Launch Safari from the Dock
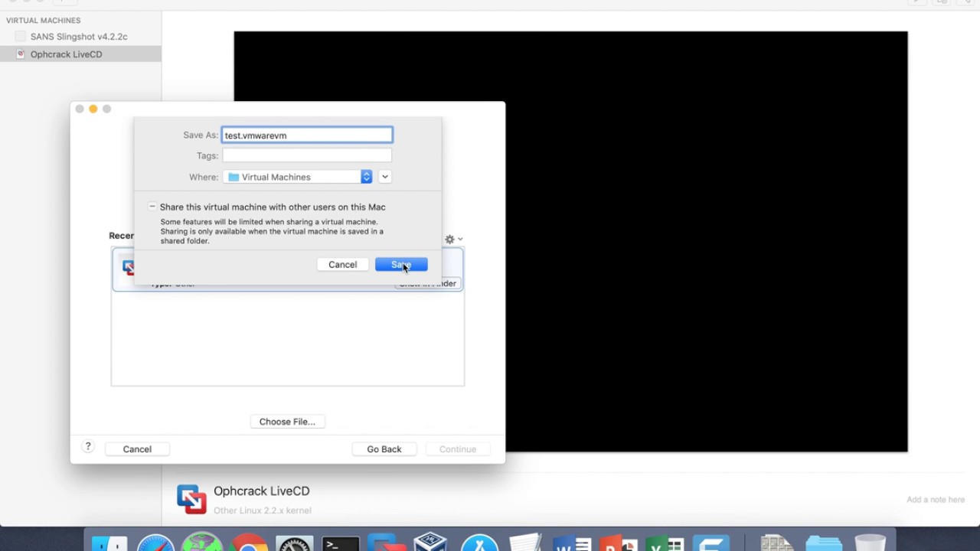The height and width of the screenshot is (551, 980). (155, 543)
